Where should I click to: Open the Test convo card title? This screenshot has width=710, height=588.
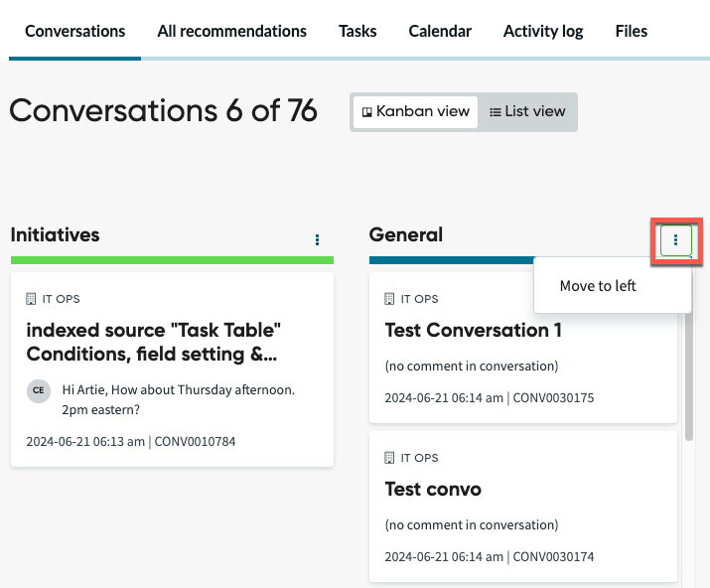(x=432, y=490)
